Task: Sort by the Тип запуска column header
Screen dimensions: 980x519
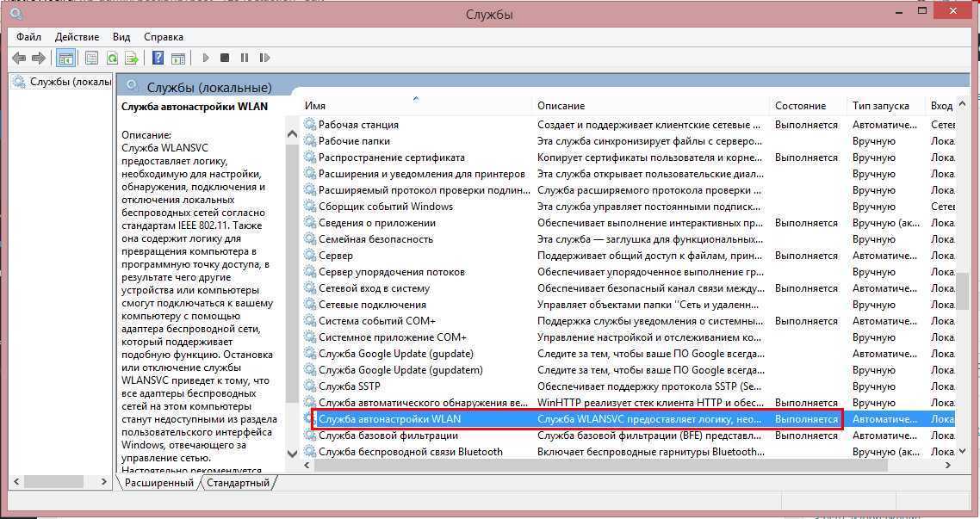Action: pyautogui.click(x=886, y=106)
